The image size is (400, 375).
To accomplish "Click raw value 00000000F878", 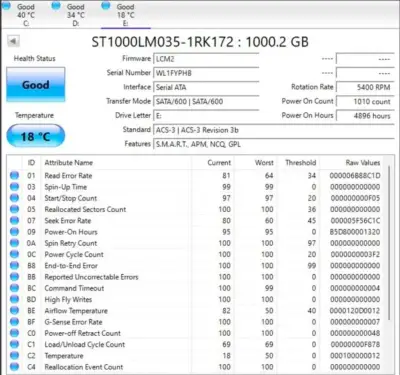I will (x=355, y=344).
